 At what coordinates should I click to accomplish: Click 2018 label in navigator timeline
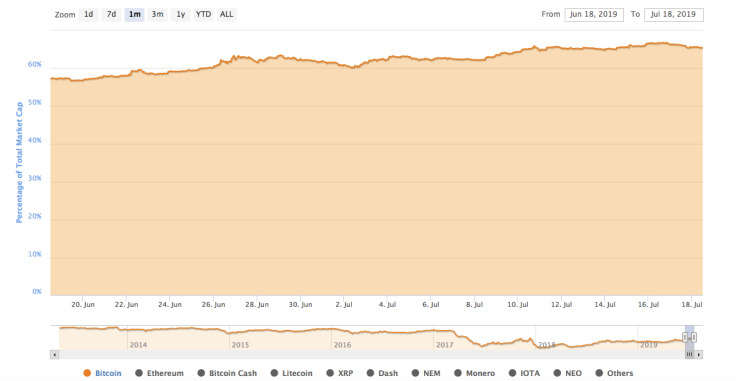click(546, 345)
